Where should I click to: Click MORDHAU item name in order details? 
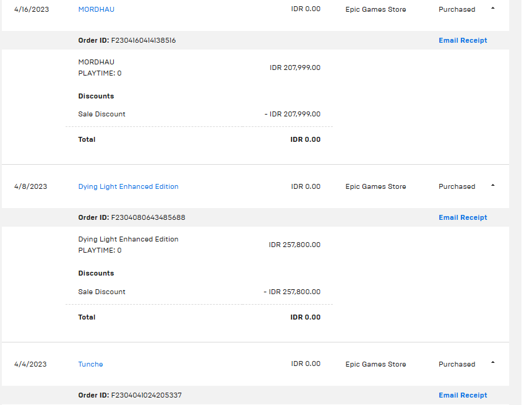tap(96, 62)
